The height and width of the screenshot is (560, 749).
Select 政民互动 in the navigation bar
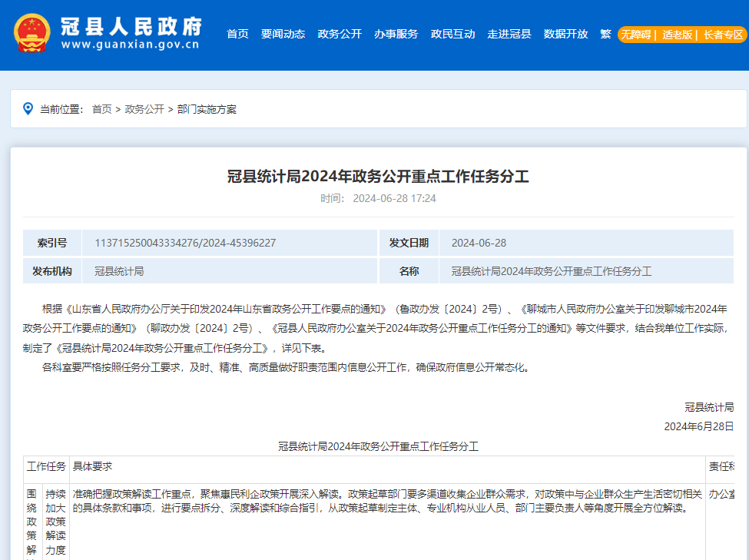coord(452,34)
